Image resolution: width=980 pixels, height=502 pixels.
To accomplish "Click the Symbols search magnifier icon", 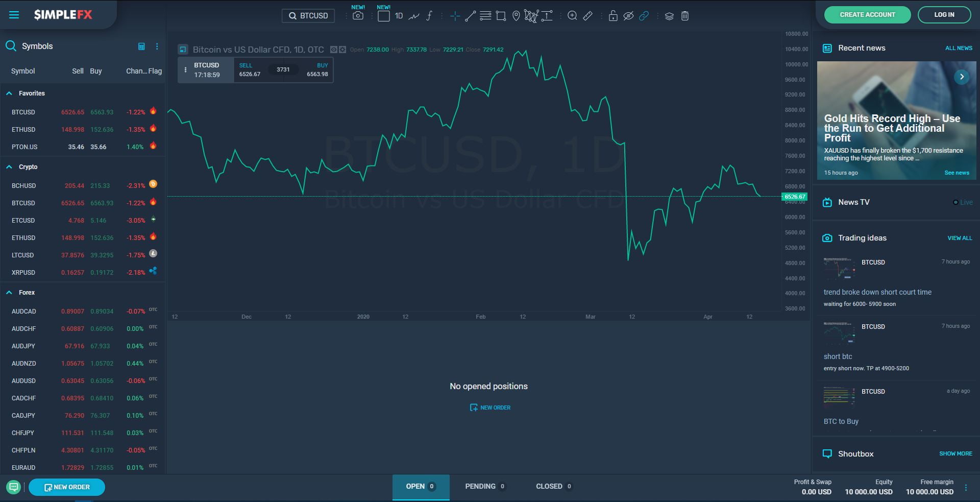I will (11, 46).
